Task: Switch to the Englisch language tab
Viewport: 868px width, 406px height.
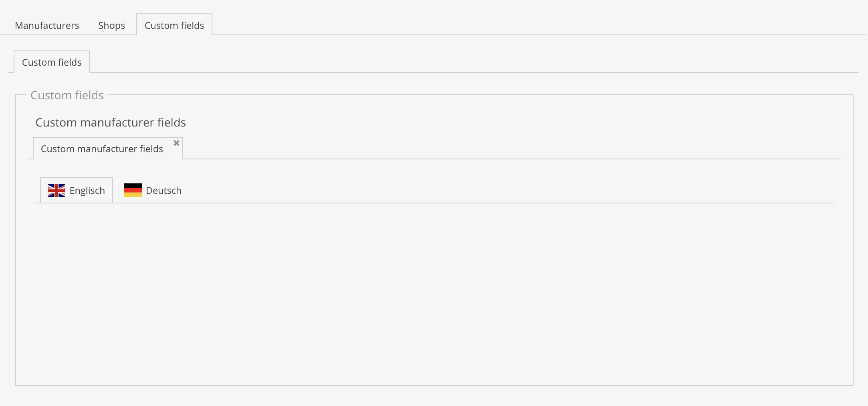Action: click(77, 191)
